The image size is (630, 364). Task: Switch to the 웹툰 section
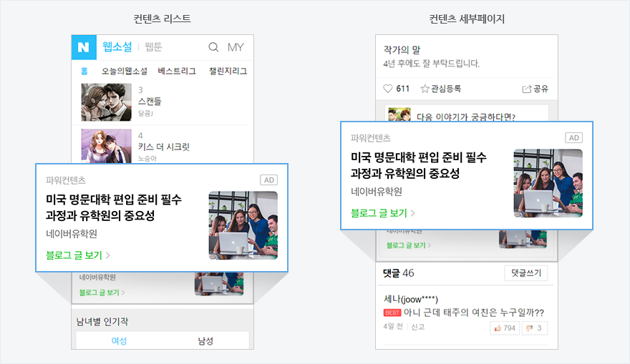[153, 47]
